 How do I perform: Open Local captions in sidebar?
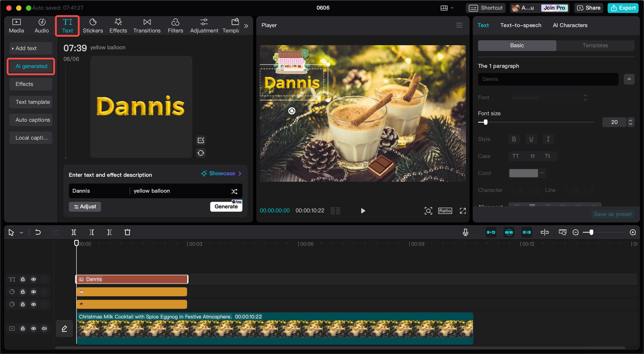click(31, 137)
